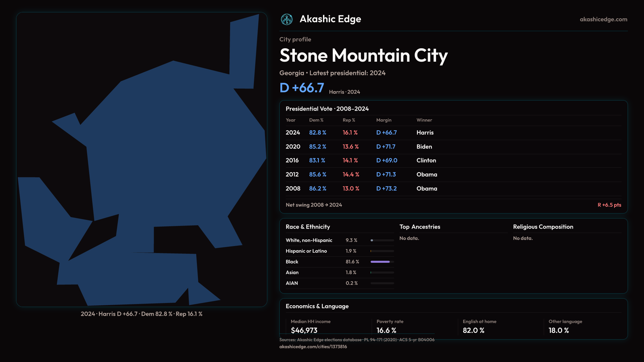This screenshot has height=362, width=644.
Task: Click the Net swing R +6.5 pts value
Action: [x=609, y=205]
